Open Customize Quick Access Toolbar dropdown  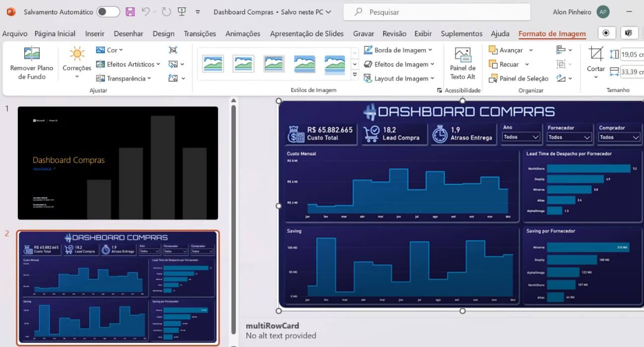(x=198, y=12)
